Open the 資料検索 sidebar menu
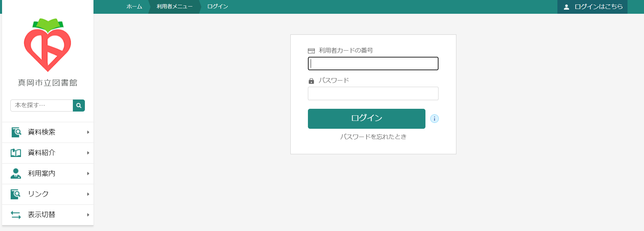The width and height of the screenshot is (644, 231). (x=48, y=132)
